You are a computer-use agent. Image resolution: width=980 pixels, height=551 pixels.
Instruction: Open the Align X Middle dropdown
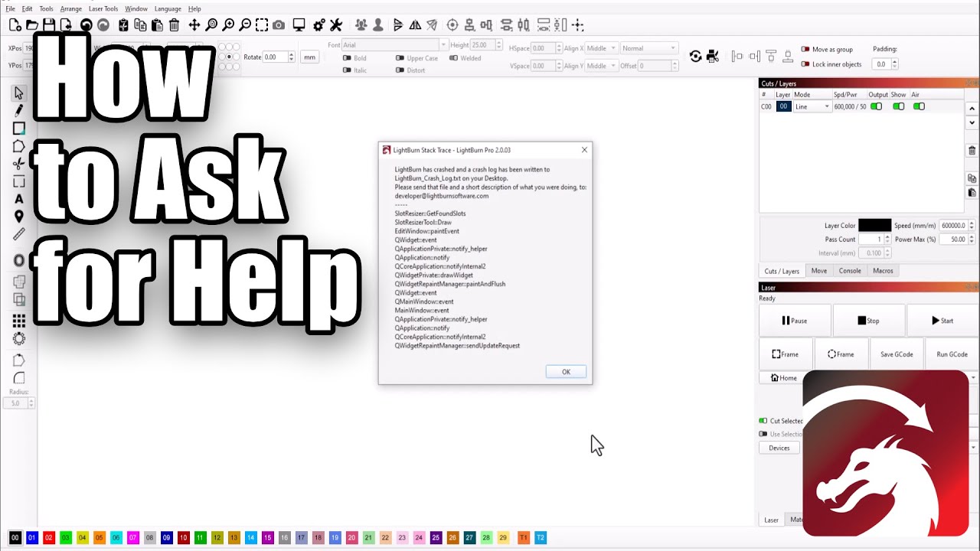[x=601, y=48]
